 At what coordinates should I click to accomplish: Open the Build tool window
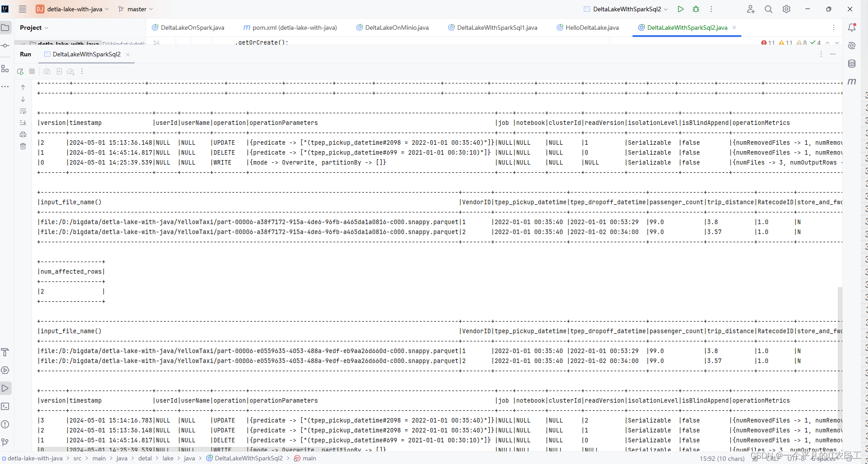point(5,352)
